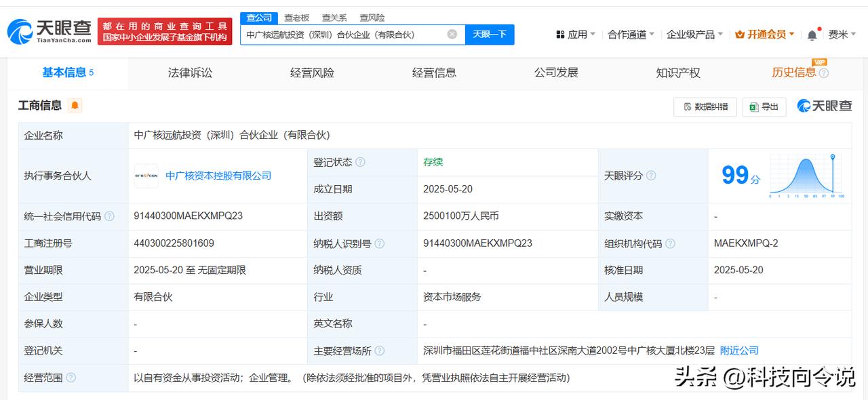Click the 核准日期 value 2025-05-20
This screenshot has width=868, height=400.
(x=738, y=270)
